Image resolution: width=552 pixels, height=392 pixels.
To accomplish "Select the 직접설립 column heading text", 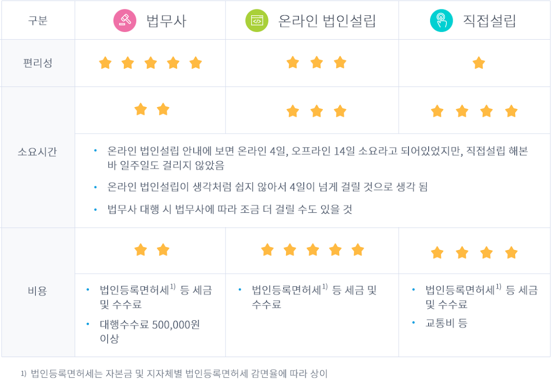I will [x=490, y=21].
